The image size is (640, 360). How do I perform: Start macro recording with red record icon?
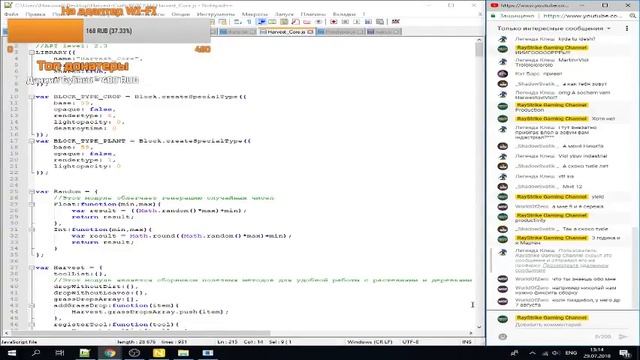333,22
